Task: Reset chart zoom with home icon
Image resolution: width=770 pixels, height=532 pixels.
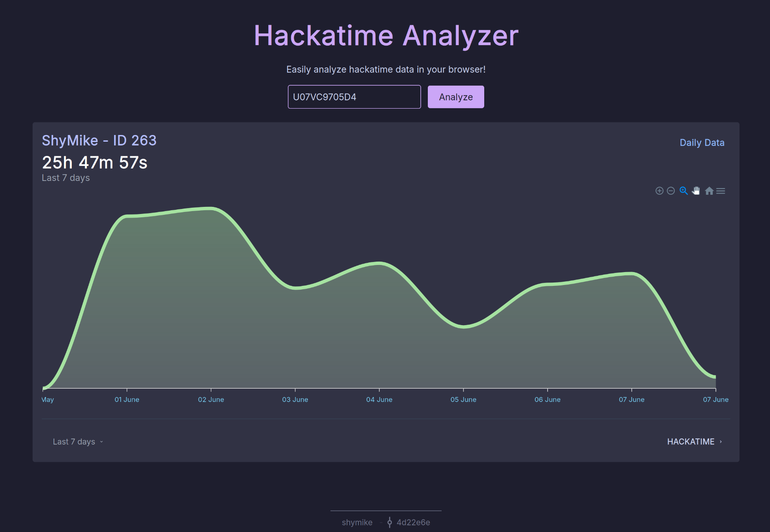Action: 709,191
